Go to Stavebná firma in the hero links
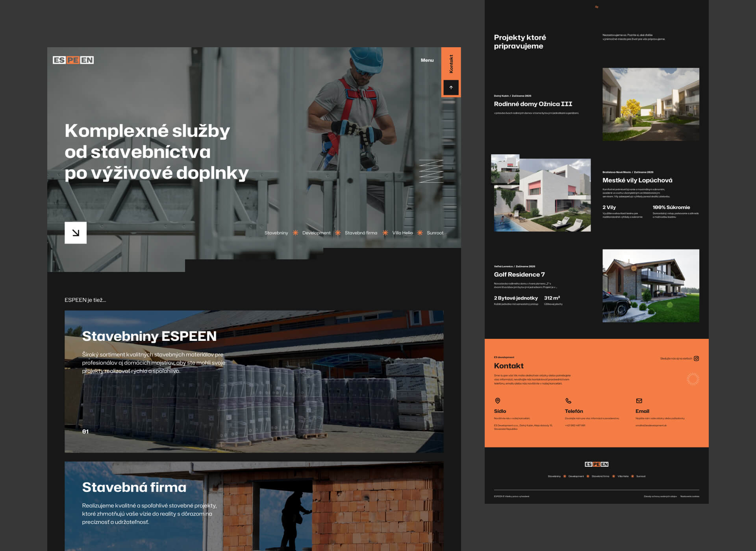The height and width of the screenshot is (551, 756). pyautogui.click(x=361, y=233)
